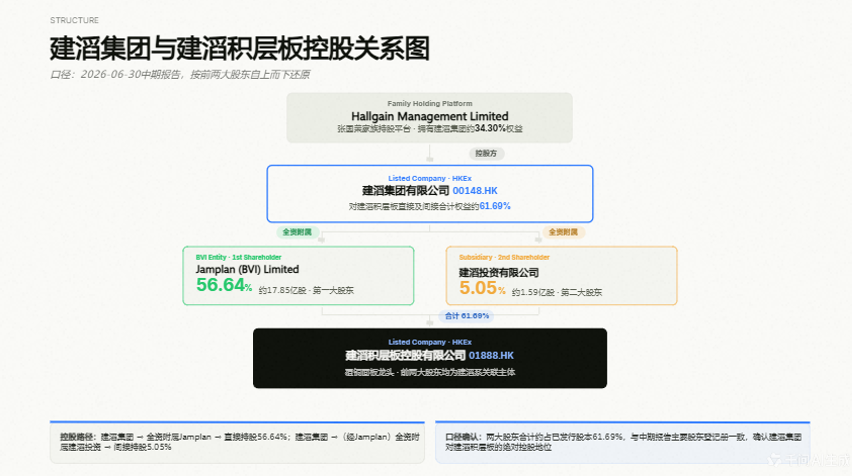Select the 约17.85亿股 · 第一大股东 text
Screen dimensions: 852x476
(306, 290)
